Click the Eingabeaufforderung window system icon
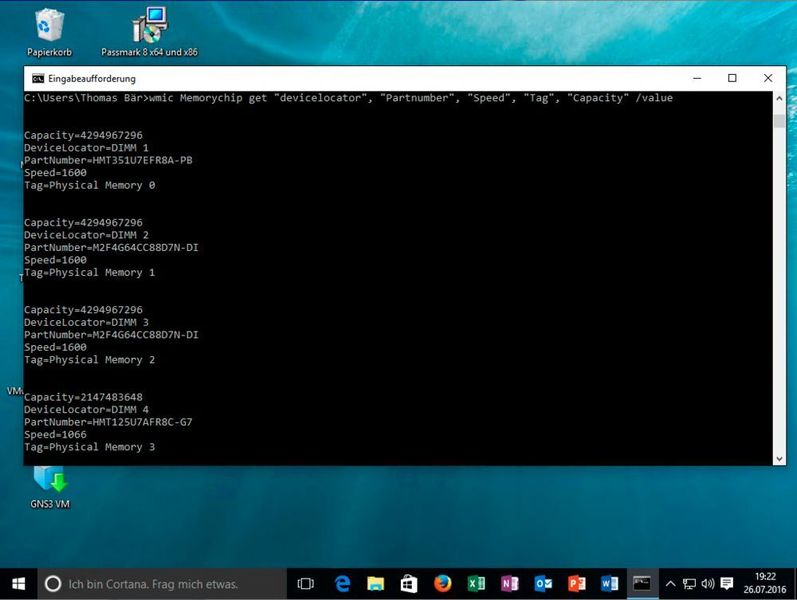The height and width of the screenshot is (600, 797). coord(38,78)
